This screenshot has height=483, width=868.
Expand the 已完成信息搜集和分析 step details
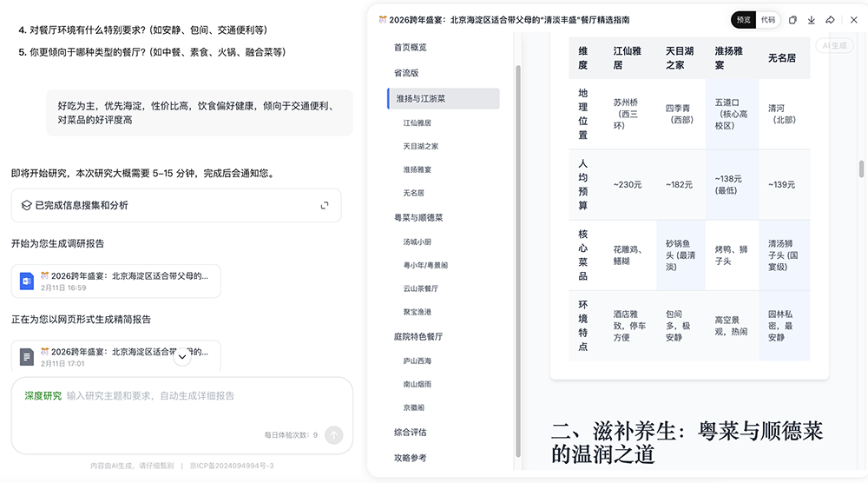(325, 206)
